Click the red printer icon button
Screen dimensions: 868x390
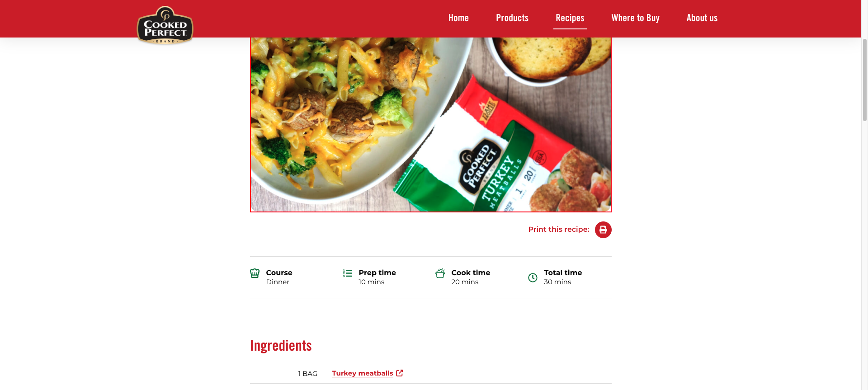coord(603,230)
